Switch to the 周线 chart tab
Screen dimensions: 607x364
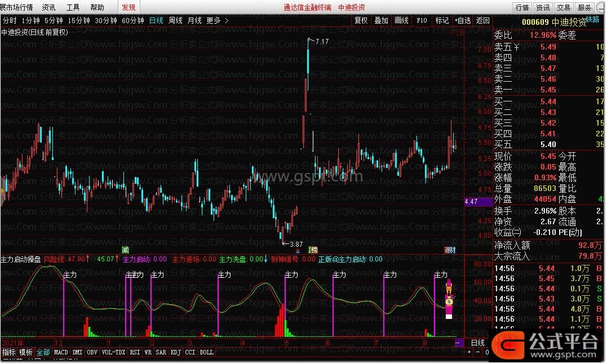click(175, 20)
